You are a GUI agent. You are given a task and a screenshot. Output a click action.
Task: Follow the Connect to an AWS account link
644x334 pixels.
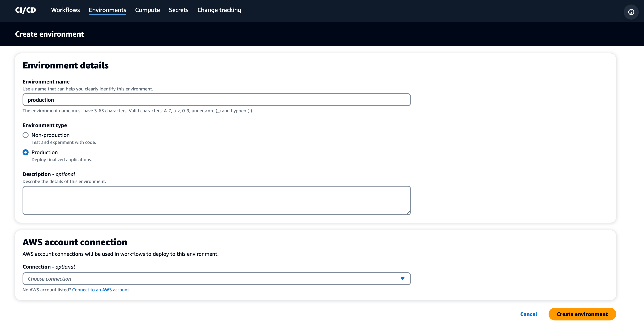[x=101, y=290]
